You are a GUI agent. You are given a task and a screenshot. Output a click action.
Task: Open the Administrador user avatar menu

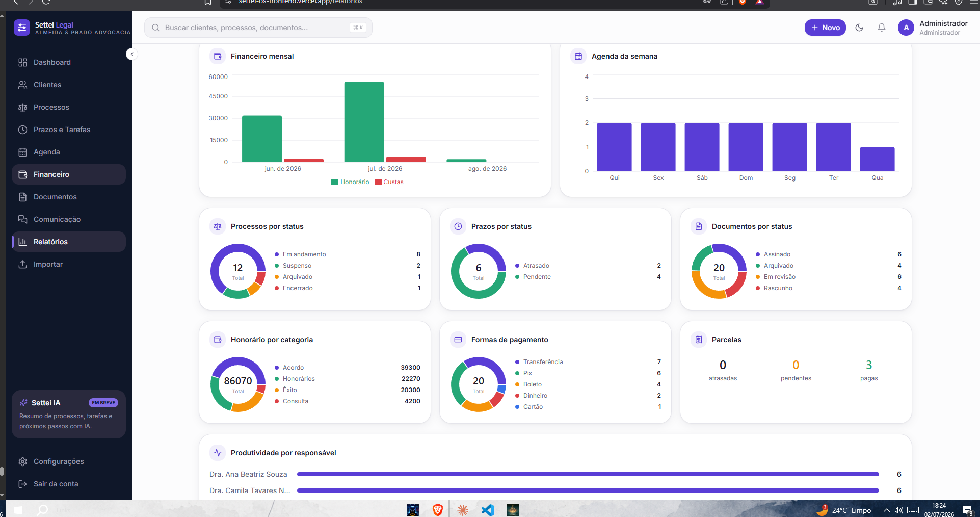click(x=906, y=28)
